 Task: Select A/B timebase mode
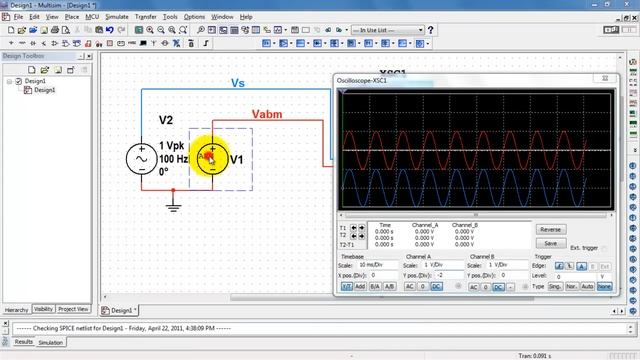coord(389,287)
